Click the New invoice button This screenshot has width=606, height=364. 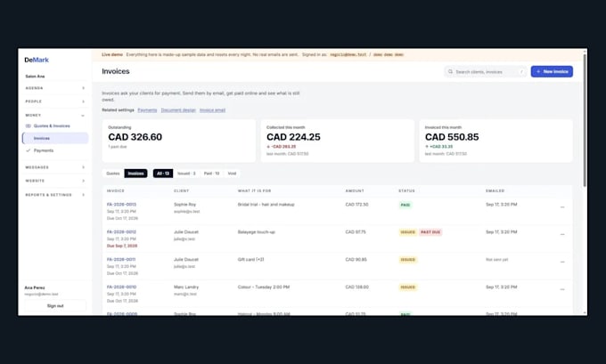pyautogui.click(x=552, y=71)
